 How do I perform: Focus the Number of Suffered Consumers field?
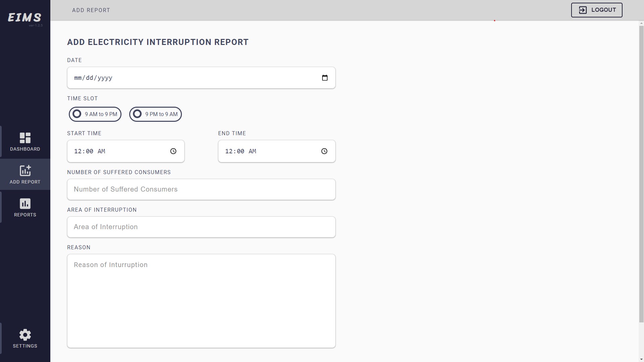[201, 190]
